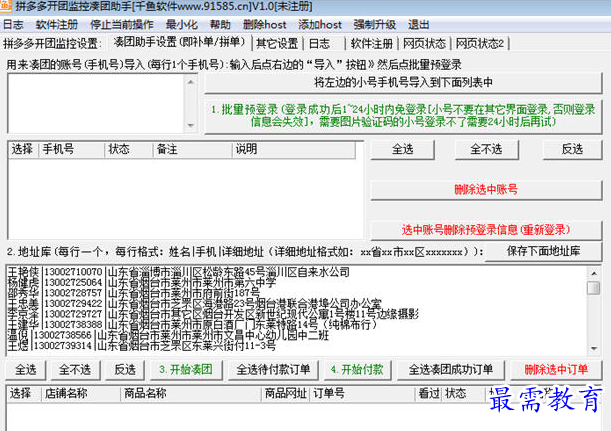
Task: Click 全选 button above order list
Action: click(x=26, y=370)
